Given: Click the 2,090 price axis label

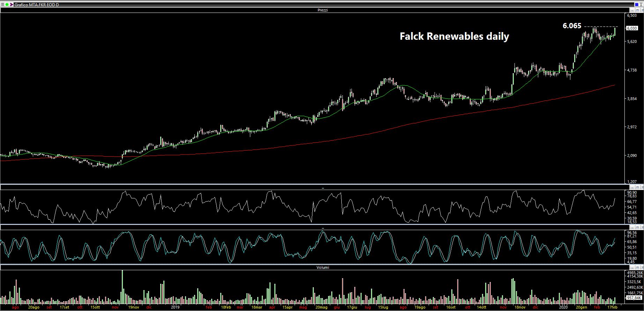Looking at the screenshot, I should 631,155.
